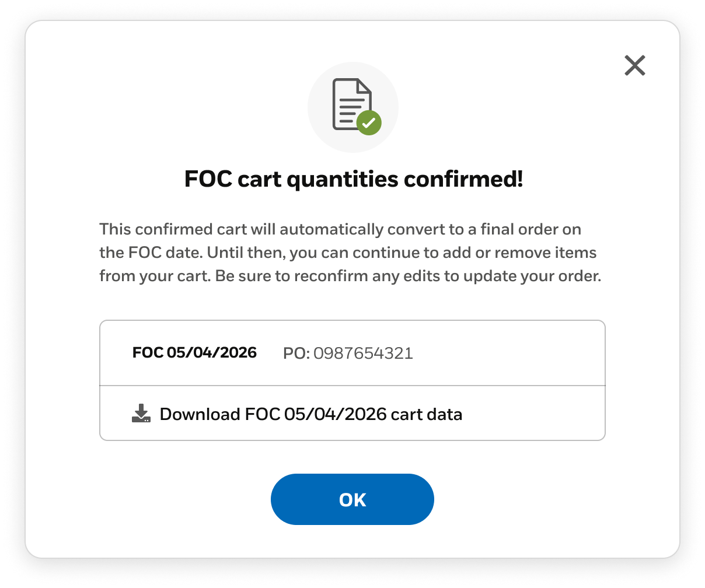The height and width of the screenshot is (588, 705).
Task: Click the line starting "the FOC date"
Action: coord(348,253)
